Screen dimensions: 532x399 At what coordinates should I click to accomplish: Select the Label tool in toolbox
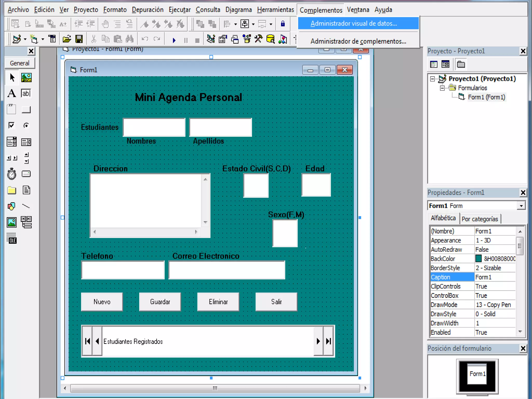11,93
